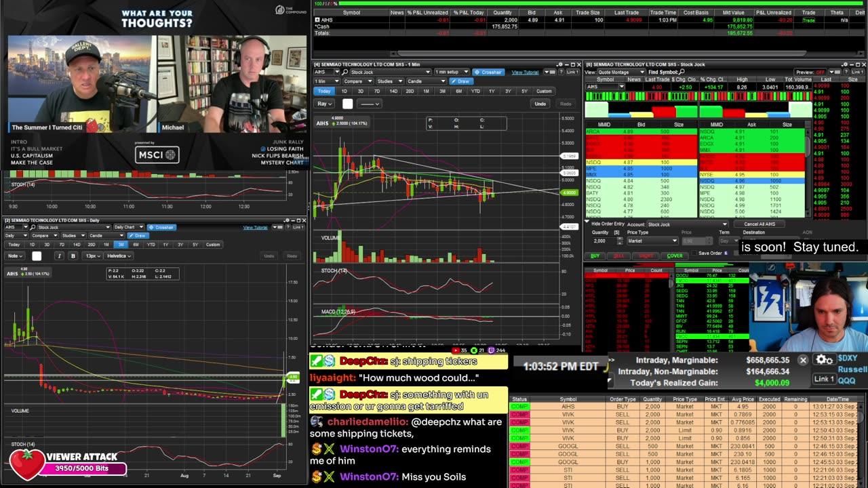Open the Quote Montage view dropdown
The image size is (868, 488).
pyautogui.click(x=620, y=72)
